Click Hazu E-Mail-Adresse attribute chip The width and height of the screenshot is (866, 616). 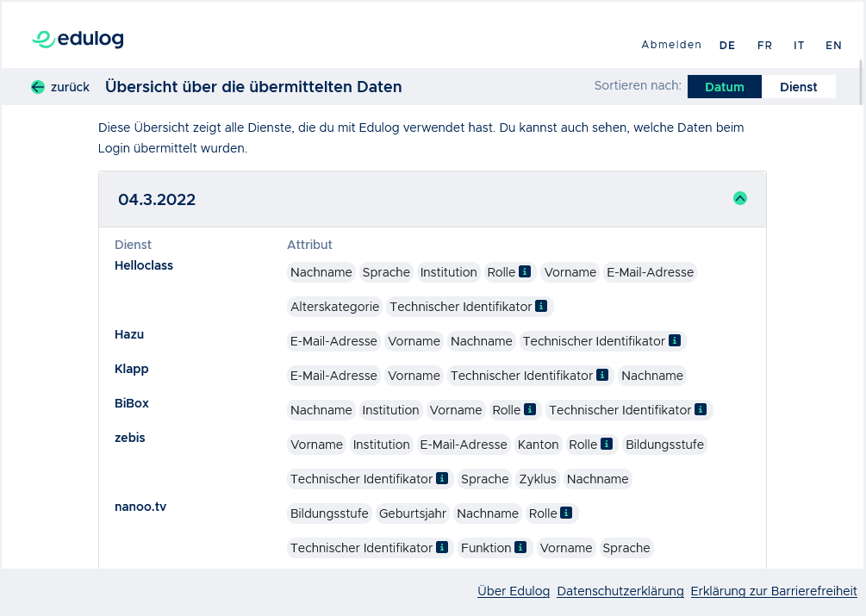tap(333, 341)
